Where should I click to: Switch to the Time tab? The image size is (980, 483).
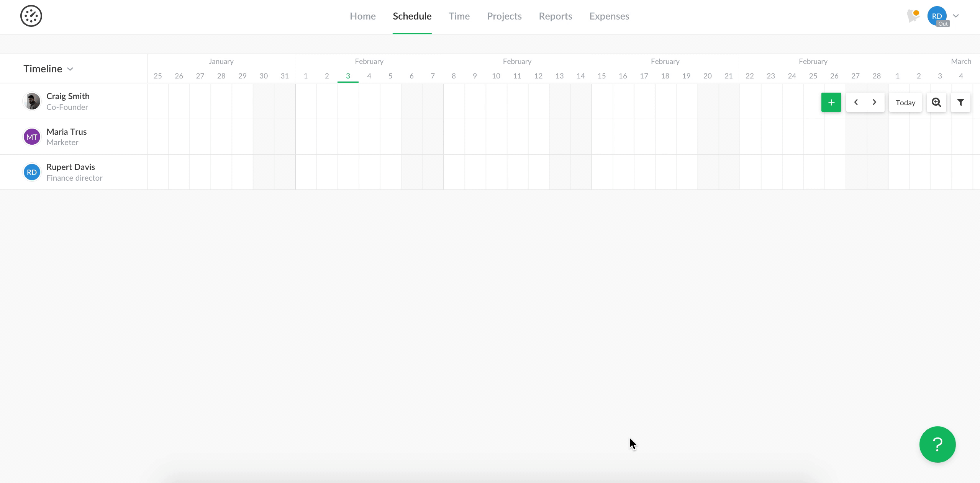tap(459, 16)
